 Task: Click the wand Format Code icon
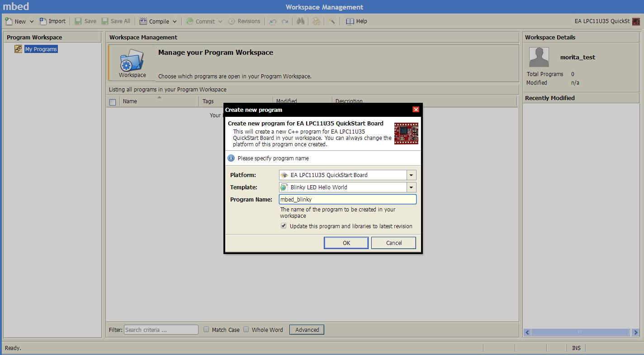(332, 21)
